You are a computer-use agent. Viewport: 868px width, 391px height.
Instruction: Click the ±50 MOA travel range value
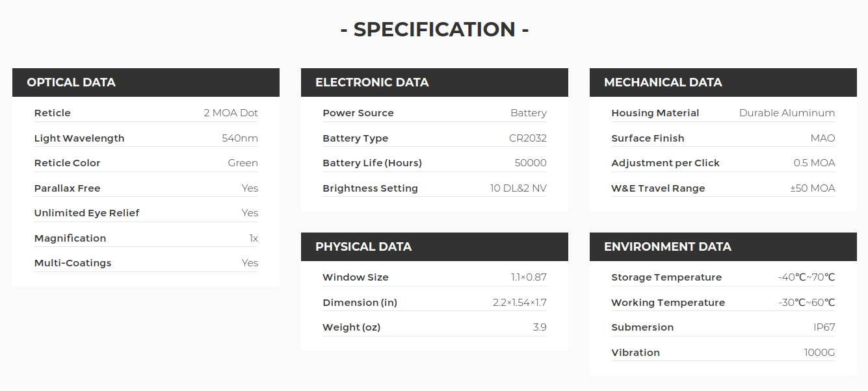813,188
